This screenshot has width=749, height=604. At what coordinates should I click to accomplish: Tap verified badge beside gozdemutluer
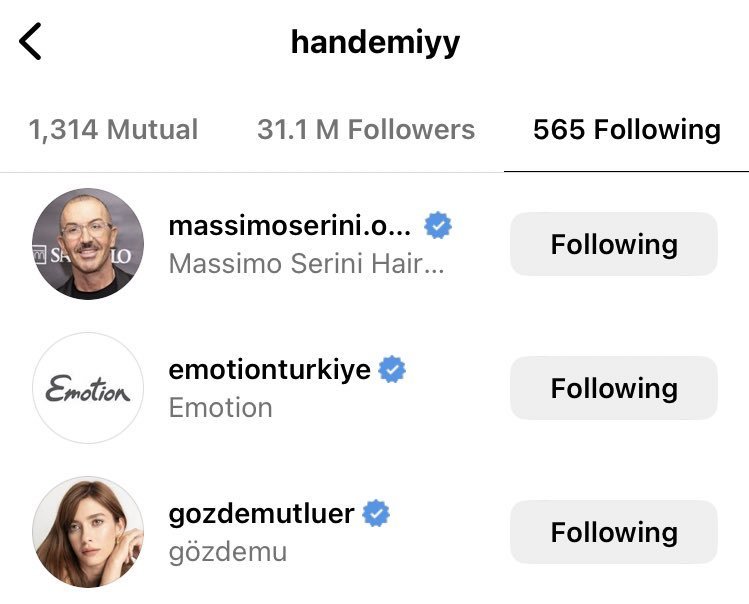[376, 513]
